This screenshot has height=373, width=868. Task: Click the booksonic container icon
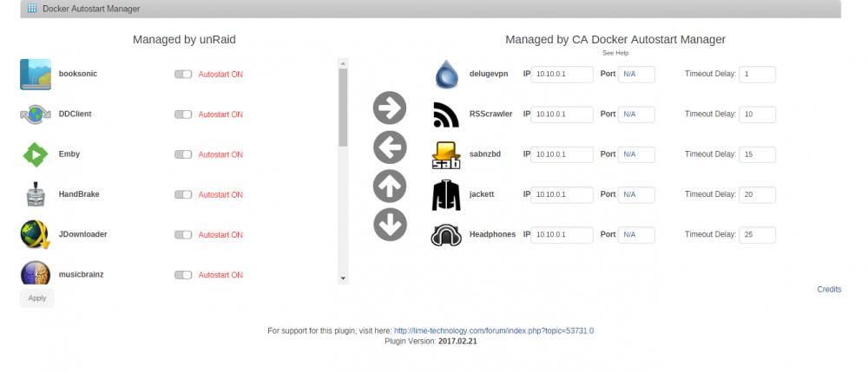pos(36,74)
